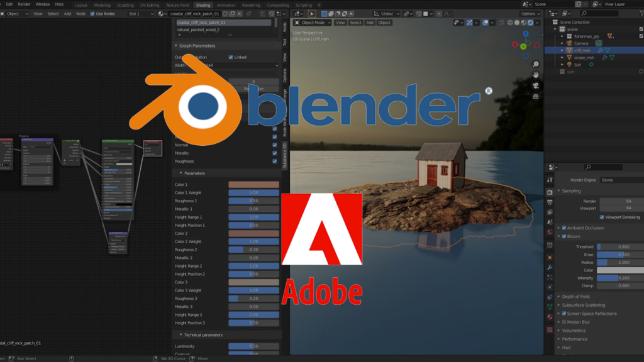
Task: Enable the Motion Blur checkbox
Action: point(564,322)
